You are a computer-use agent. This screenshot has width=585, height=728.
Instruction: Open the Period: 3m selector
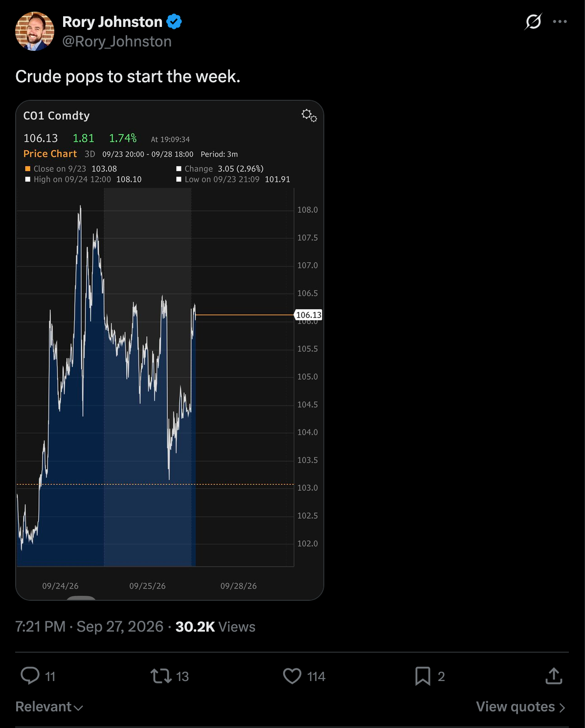219,154
